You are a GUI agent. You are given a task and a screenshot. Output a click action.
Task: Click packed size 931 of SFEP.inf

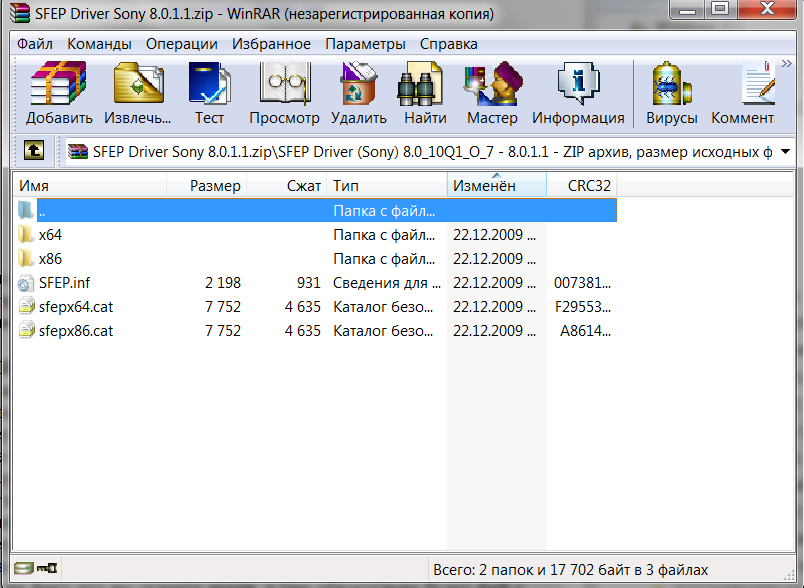(309, 282)
